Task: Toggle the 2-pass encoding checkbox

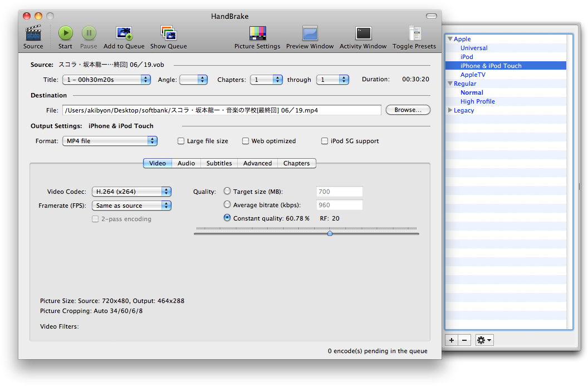Action: pyautogui.click(x=95, y=219)
